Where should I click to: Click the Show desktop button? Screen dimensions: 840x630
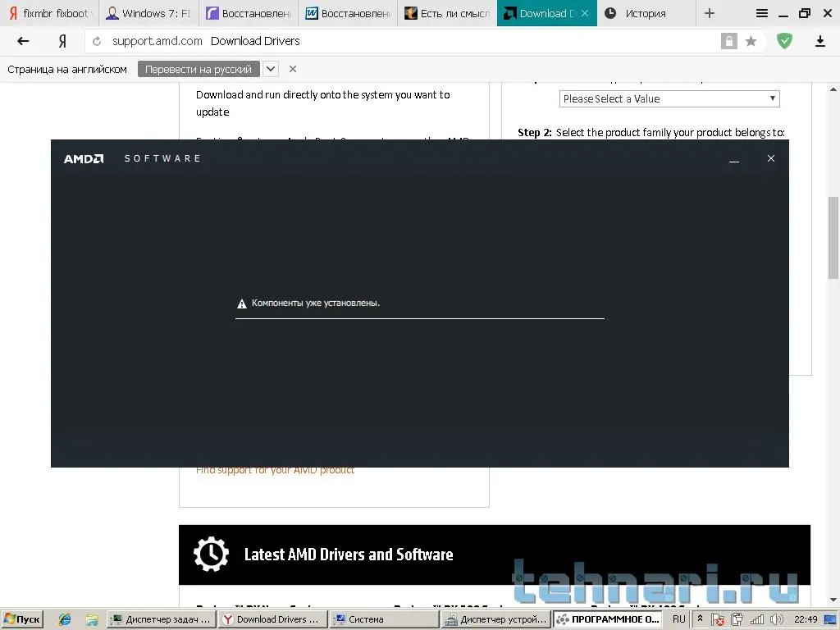(x=830, y=620)
